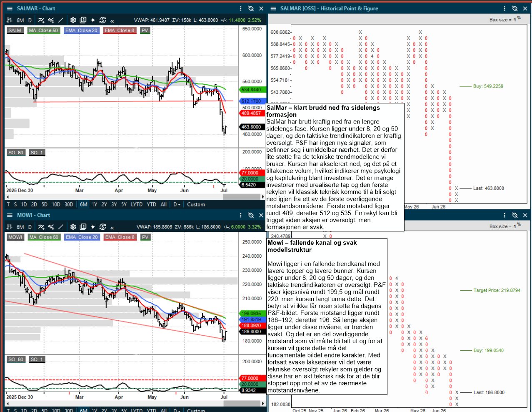Open the D resolution selector in MOWI toolbar
Viewport: 532px width, 412px height.
pos(30,227)
